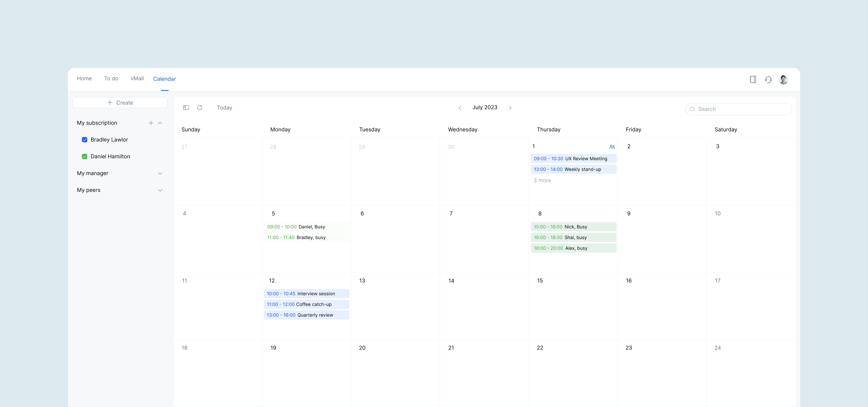Add subscription with plus icon
Image resolution: width=868 pixels, height=407 pixels.
click(151, 123)
